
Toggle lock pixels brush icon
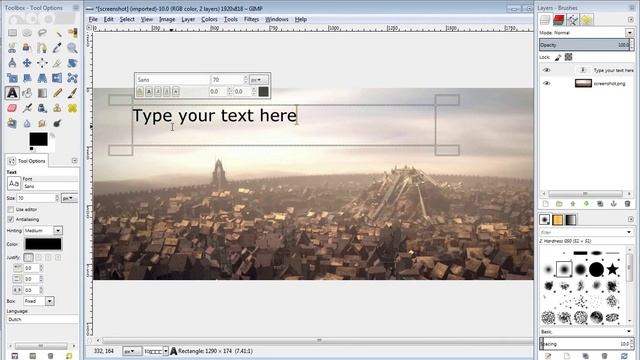pyautogui.click(x=558, y=57)
